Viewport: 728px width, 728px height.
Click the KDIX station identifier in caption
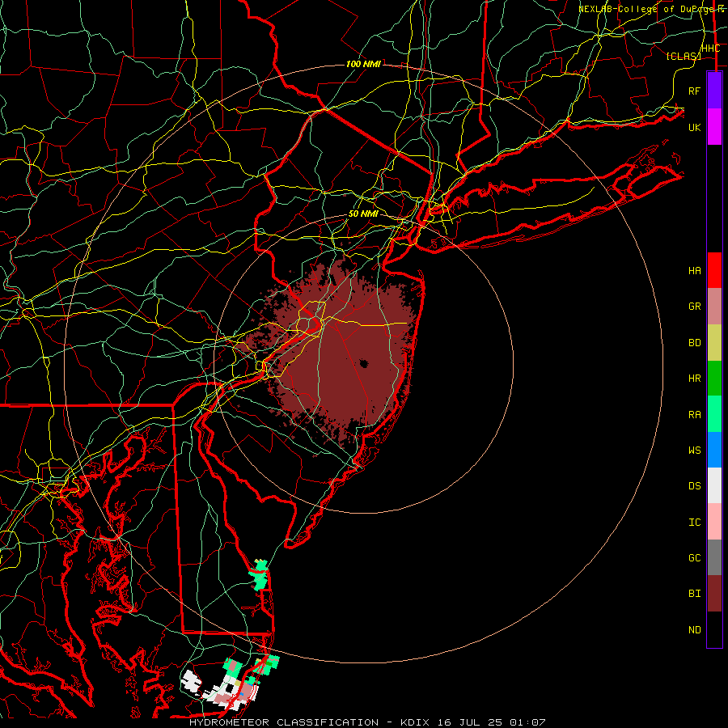(x=417, y=722)
